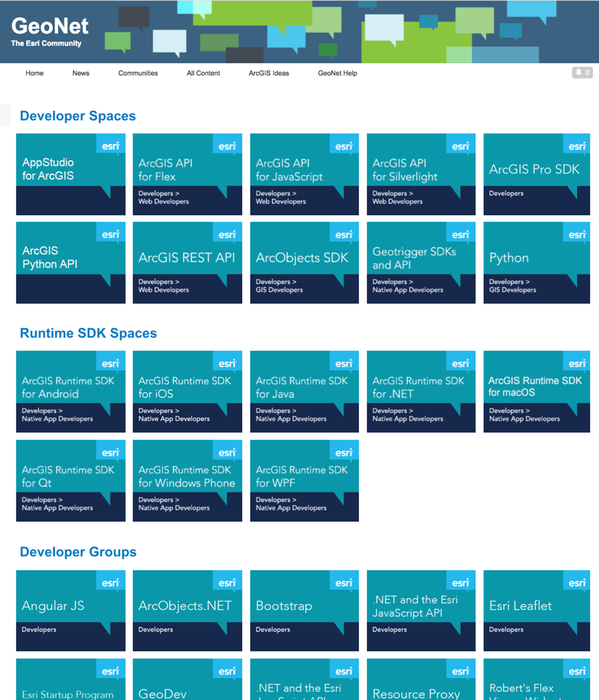Click the Runtime SDK Spaces heading
This screenshot has width=599, height=700.
click(88, 333)
